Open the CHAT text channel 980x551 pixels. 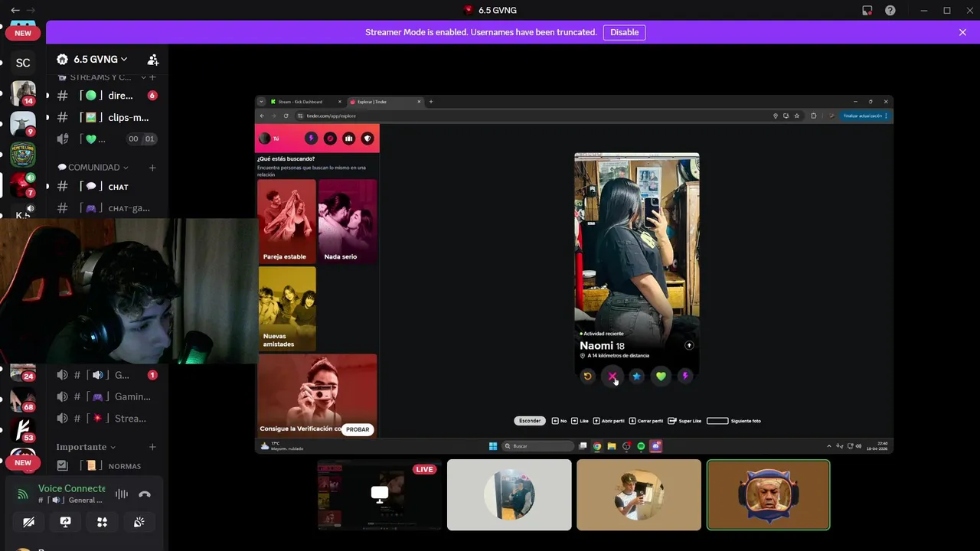[x=107, y=187]
